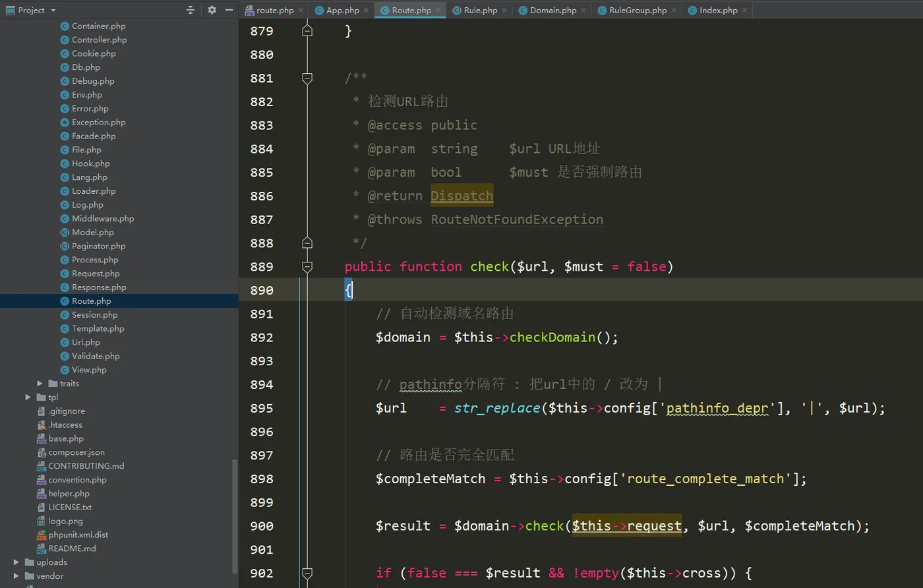Select Debug.php file
The height and width of the screenshot is (588, 923).
[92, 81]
